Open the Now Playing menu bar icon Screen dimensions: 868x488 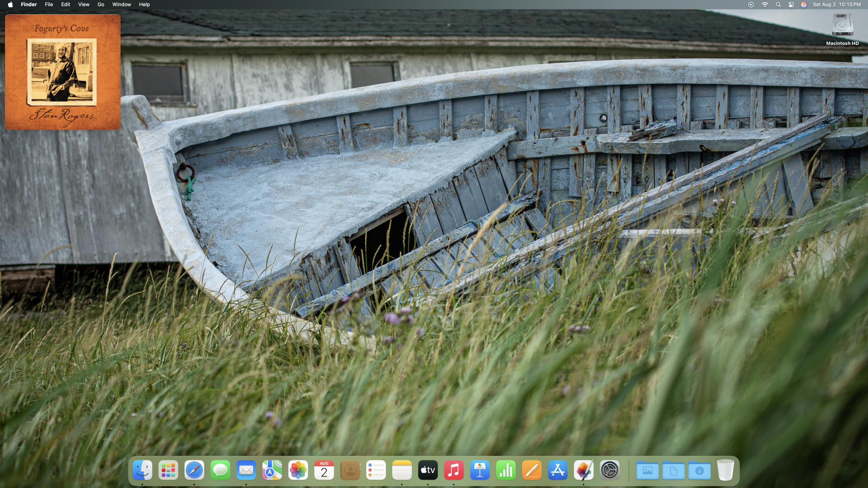pos(751,5)
